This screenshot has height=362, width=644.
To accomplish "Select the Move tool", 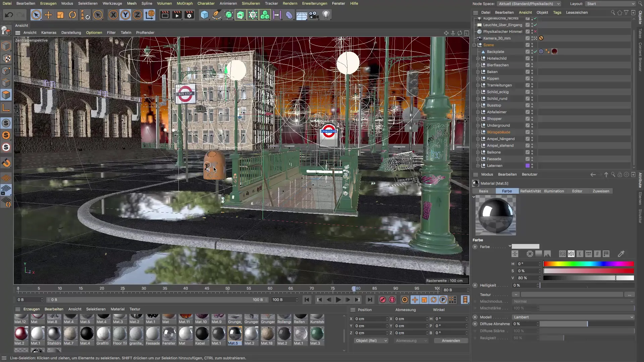I will 48,15.
